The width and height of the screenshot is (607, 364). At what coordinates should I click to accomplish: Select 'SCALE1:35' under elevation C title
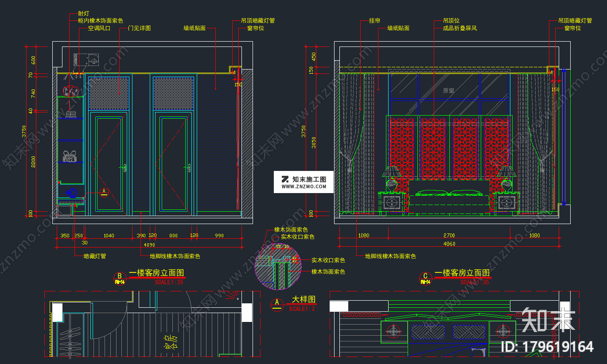pos(475,282)
